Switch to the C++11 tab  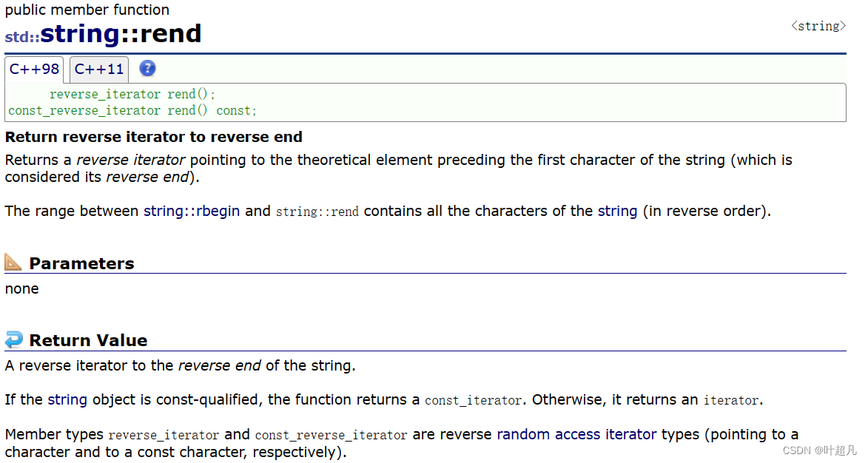point(99,70)
